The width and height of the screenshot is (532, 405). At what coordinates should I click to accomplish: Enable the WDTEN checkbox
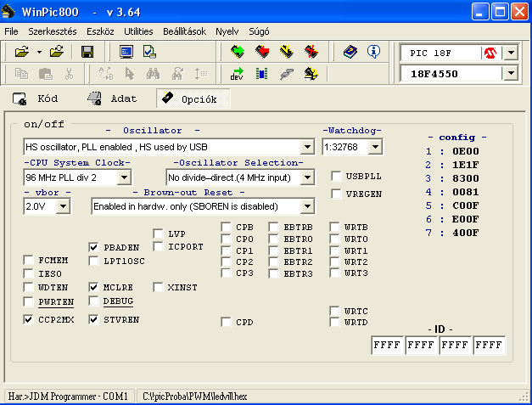[29, 287]
